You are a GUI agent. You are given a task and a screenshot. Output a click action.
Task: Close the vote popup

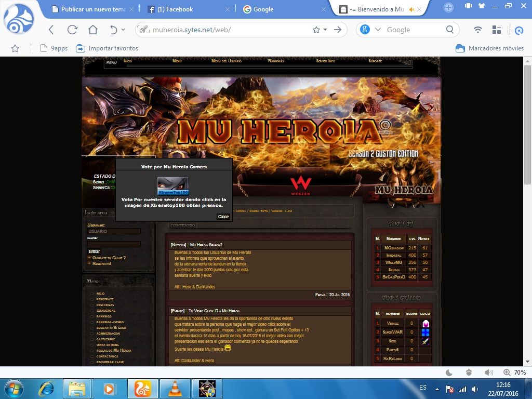click(223, 217)
